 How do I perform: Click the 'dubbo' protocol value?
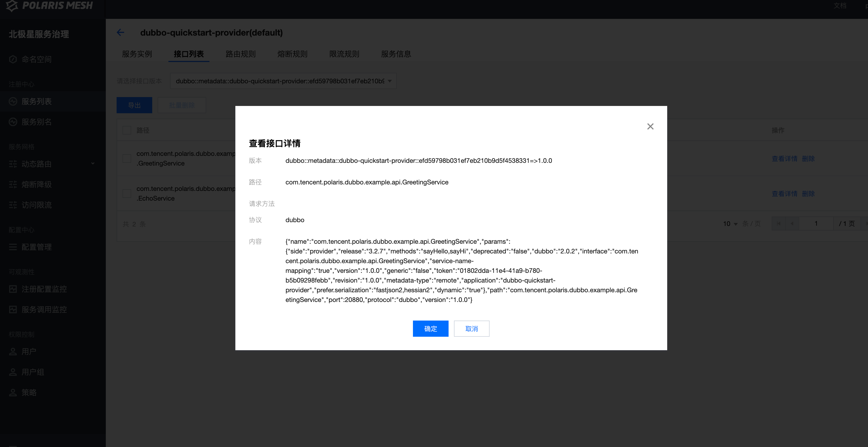(295, 220)
